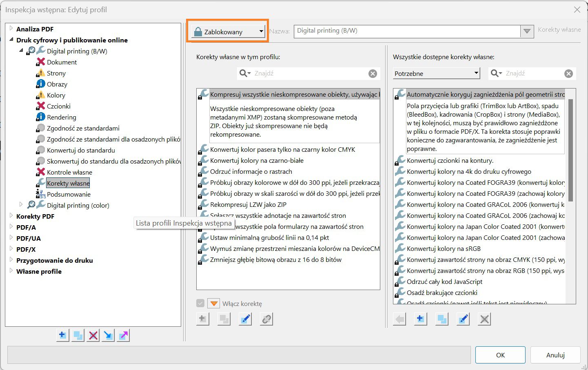Select the Korekty własne tree item

click(68, 183)
